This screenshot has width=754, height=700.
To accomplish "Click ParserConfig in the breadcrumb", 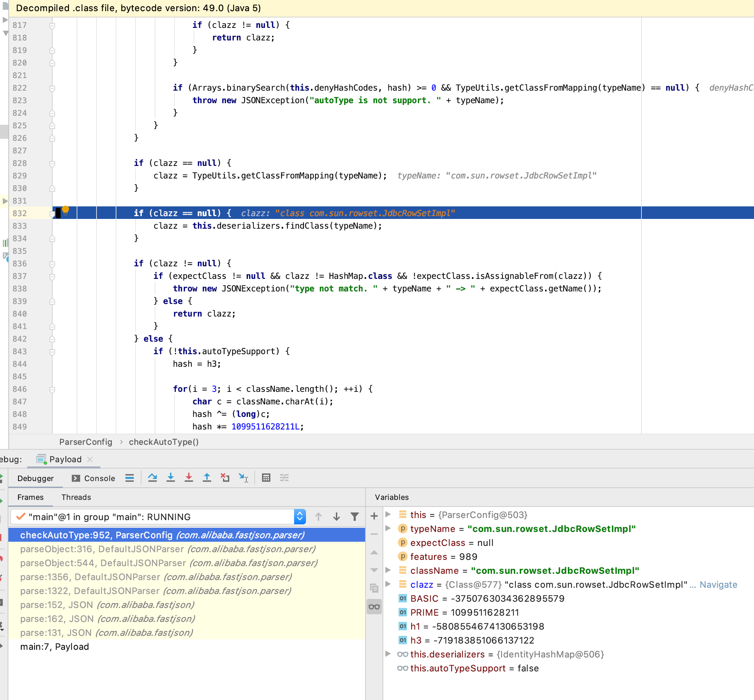I will click(x=86, y=442).
